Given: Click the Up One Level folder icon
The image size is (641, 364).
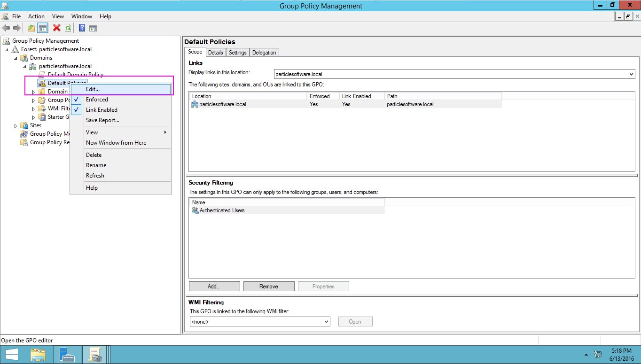Looking at the screenshot, I should tap(31, 28).
